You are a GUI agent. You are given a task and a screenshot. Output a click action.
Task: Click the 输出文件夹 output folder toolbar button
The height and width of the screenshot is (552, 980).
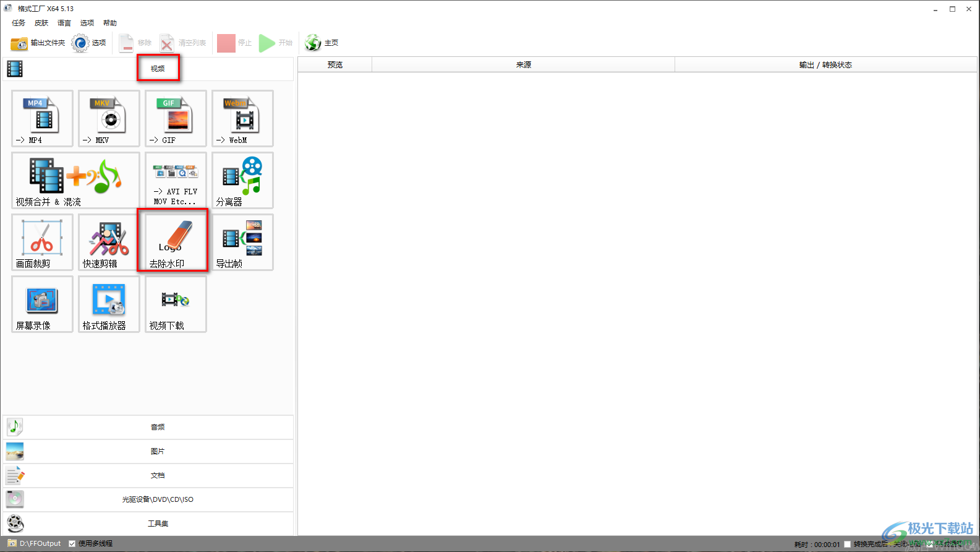(x=38, y=43)
